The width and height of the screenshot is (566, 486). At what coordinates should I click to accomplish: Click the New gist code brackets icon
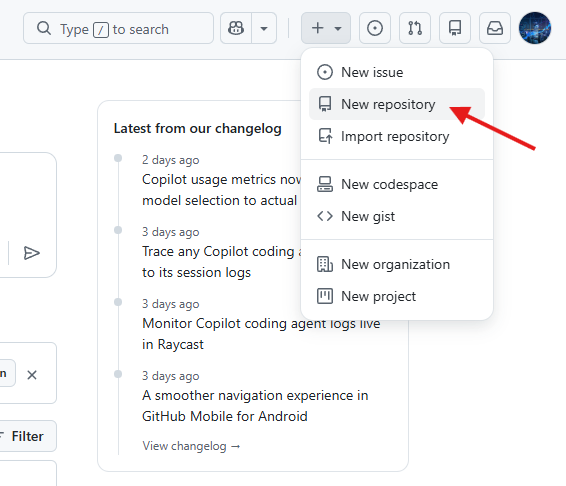(325, 216)
